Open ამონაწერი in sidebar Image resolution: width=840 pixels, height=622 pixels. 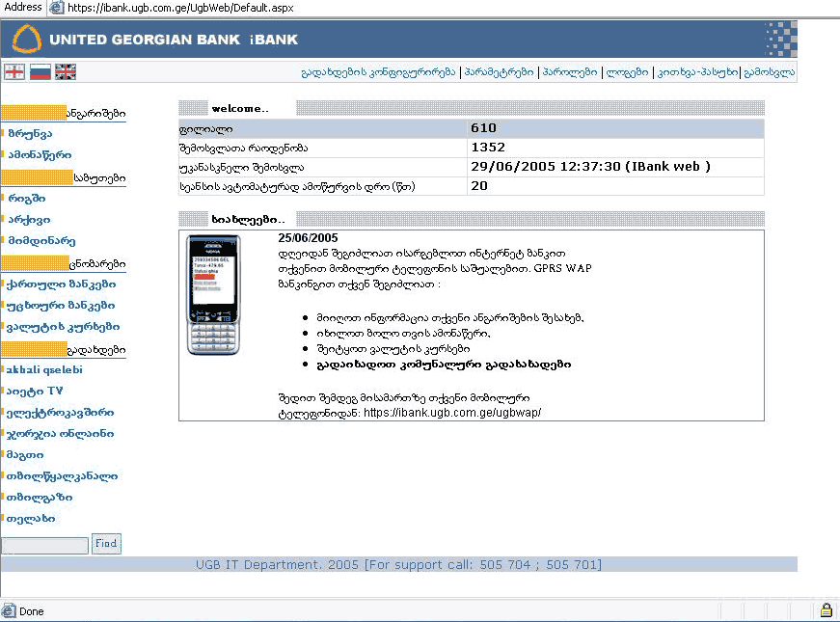point(40,155)
